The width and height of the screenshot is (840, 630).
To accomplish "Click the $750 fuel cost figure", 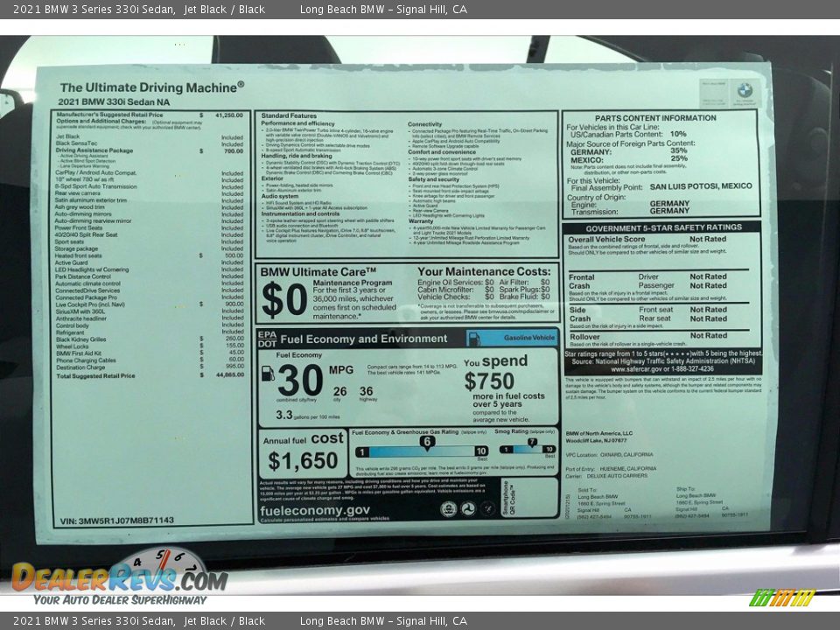I will coord(489,381).
